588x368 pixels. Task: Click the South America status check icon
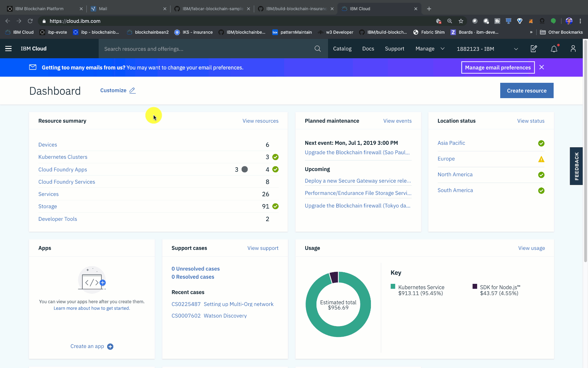coord(541,191)
